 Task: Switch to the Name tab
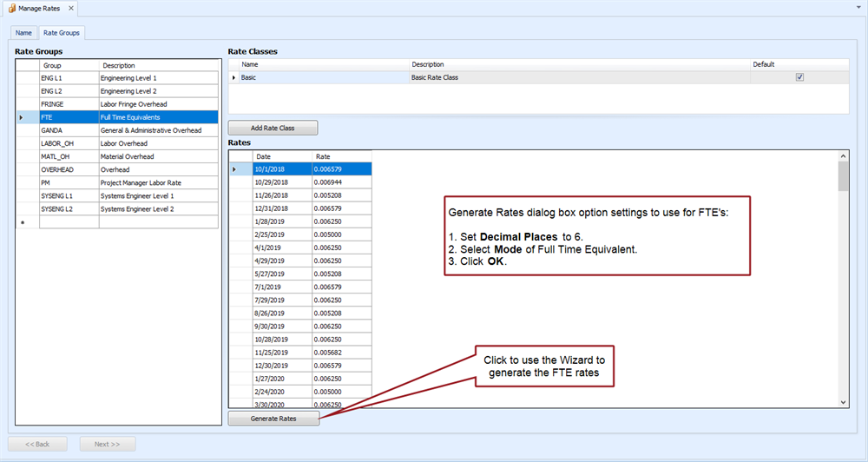[x=23, y=33]
